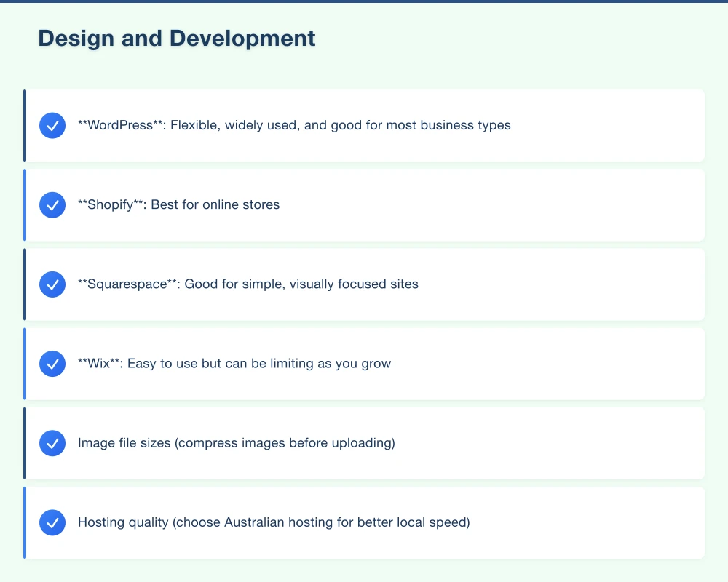Screen dimensions: 728x582
Task: Select the blue circle beside WordPress entry
Action: (52, 125)
